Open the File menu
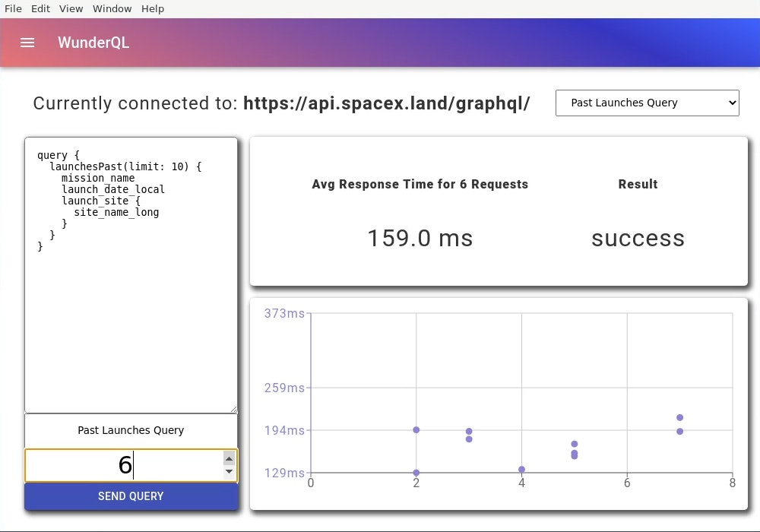 click(12, 8)
